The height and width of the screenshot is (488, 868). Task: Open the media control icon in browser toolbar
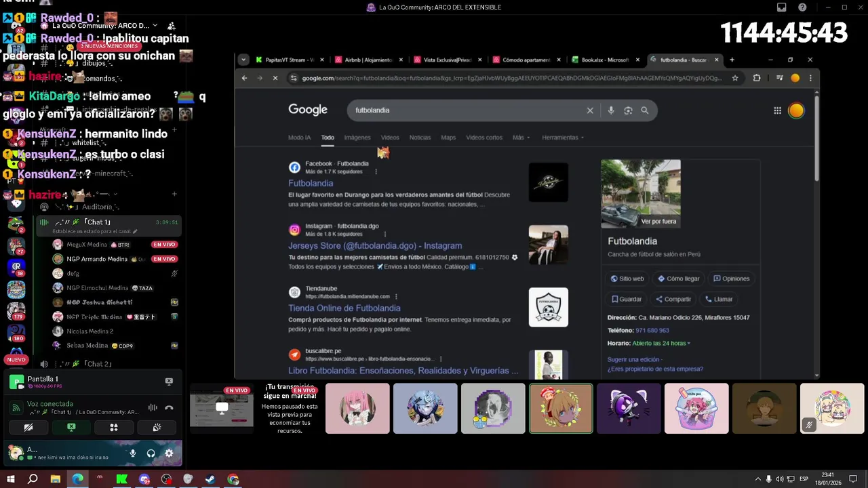coord(780,78)
